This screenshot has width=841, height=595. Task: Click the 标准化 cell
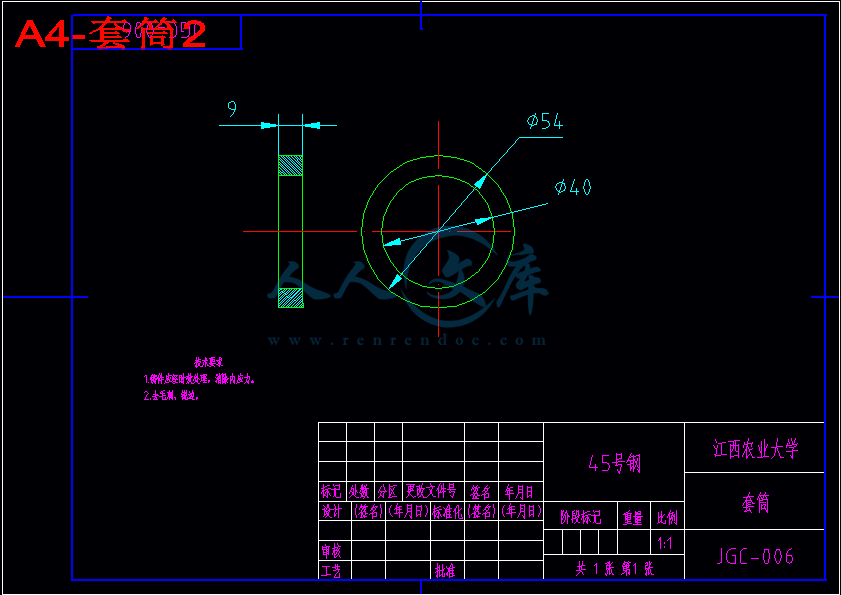click(x=447, y=511)
